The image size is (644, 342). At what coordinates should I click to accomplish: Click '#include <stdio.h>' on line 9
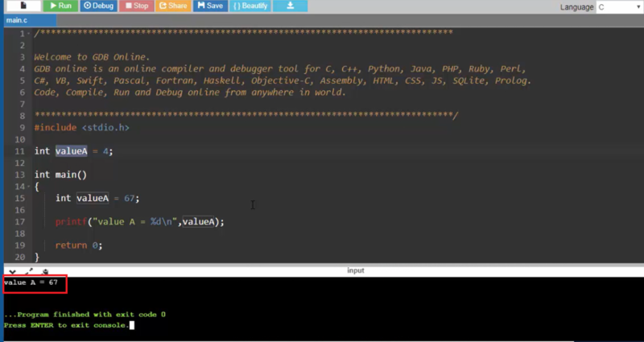(82, 128)
